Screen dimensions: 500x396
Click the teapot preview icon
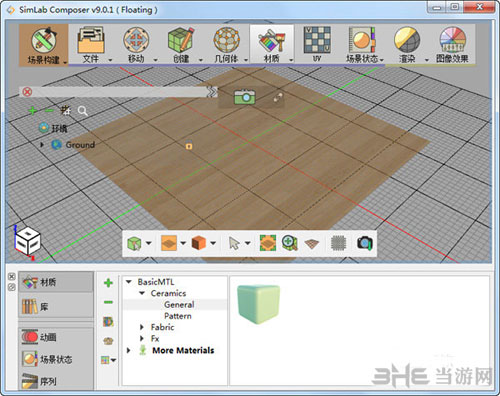[108, 341]
